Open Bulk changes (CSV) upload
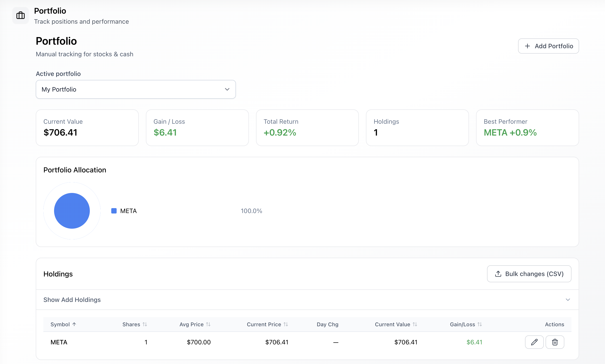Image resolution: width=605 pixels, height=364 pixels. (529, 274)
